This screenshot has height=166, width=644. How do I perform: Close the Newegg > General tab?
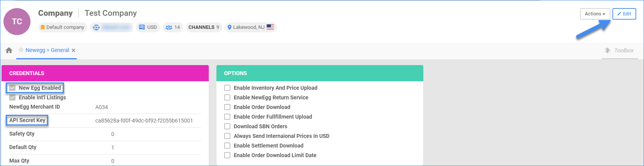pos(73,50)
